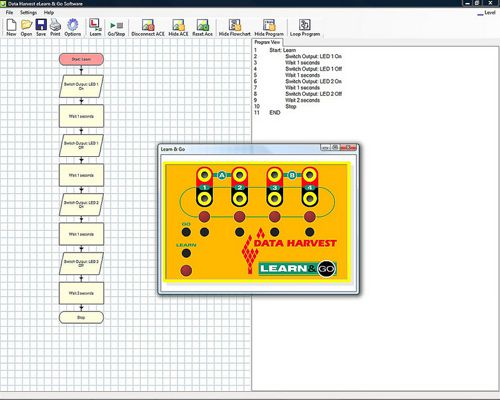Viewport: 500px width, 400px height.
Task: Select the Switch Output LED 2 Off block
Action: click(81, 263)
